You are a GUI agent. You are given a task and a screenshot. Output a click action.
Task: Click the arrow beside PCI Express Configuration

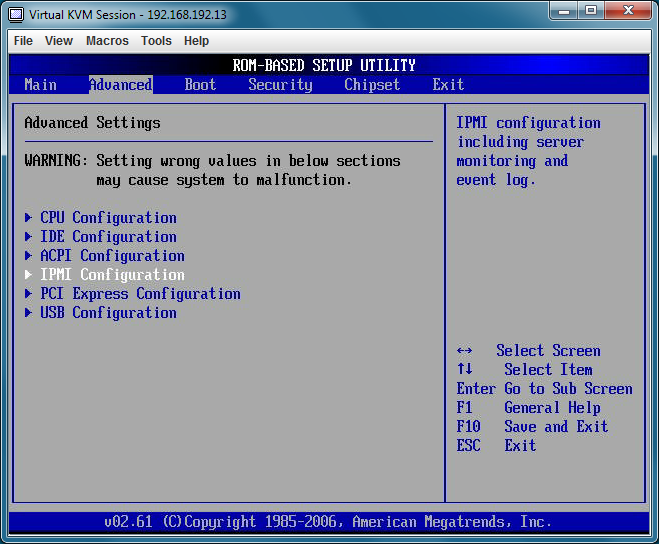coord(28,293)
